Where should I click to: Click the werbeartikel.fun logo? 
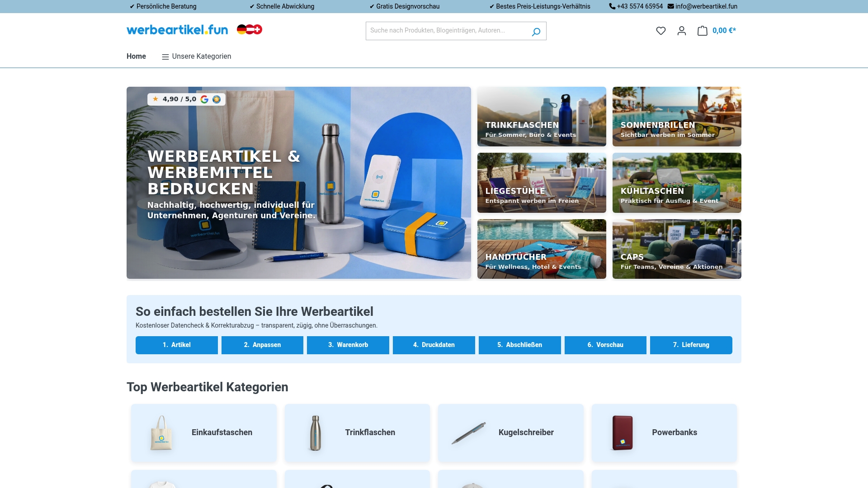[177, 30]
